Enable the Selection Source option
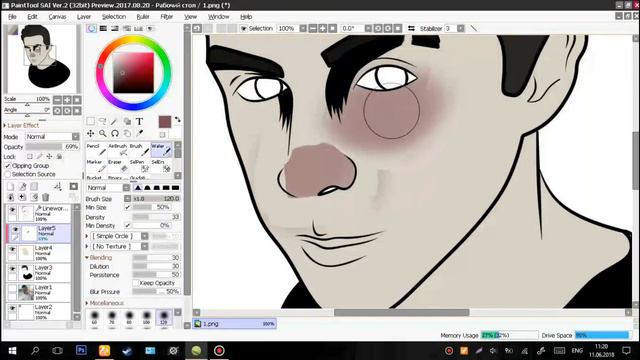 (x=7, y=174)
